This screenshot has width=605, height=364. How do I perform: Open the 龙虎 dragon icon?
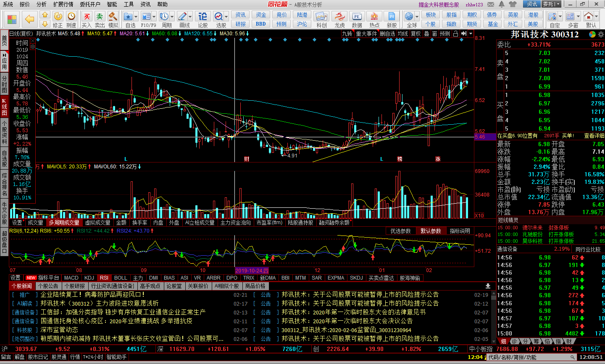(x=339, y=16)
